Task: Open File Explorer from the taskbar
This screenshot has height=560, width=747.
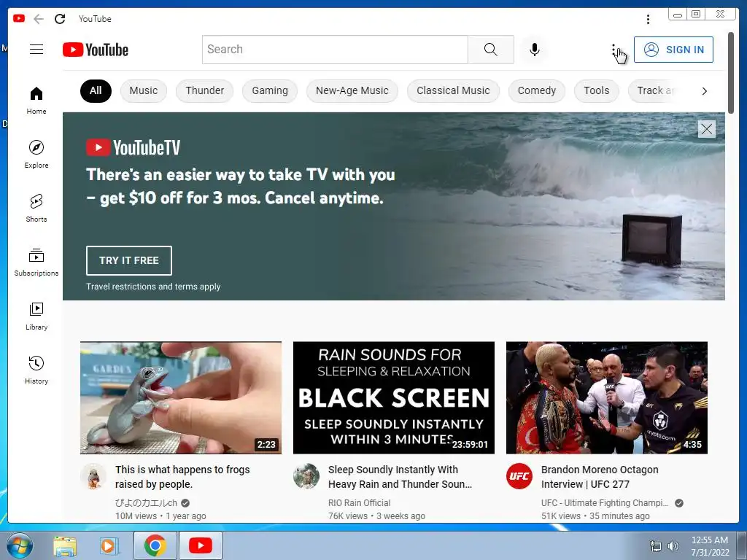Action: coord(64,546)
